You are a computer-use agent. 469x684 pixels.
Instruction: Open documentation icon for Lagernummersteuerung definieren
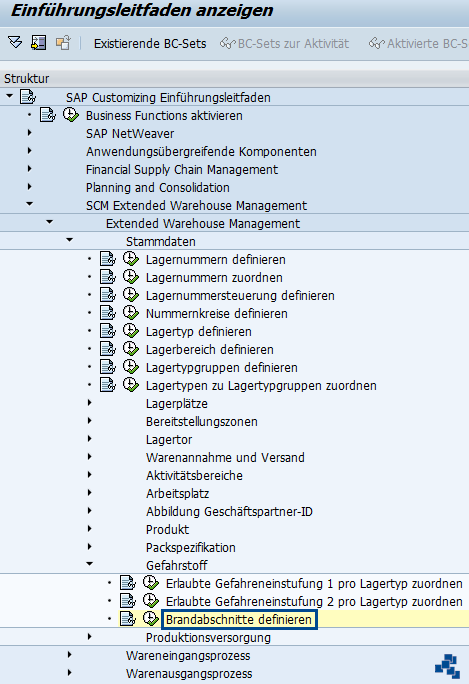[108, 294]
